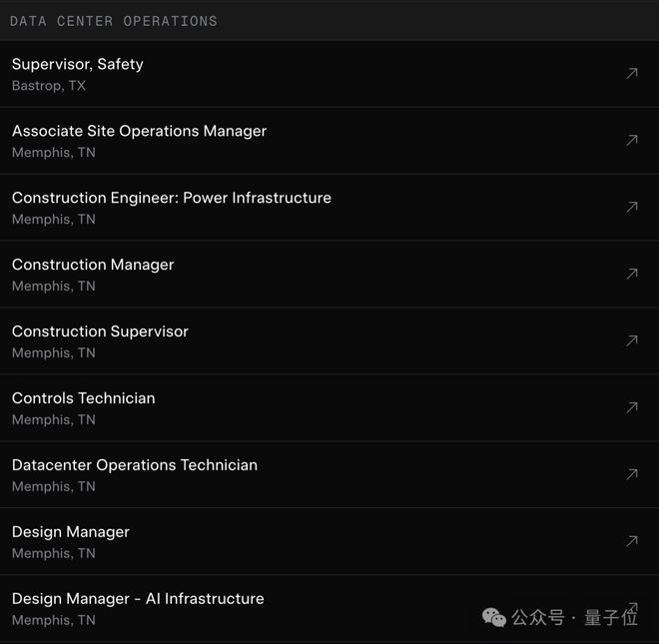Viewport: 659px width, 644px height.
Task: Click the arrow icon beside Supervisor, Safety
Action: (631, 74)
